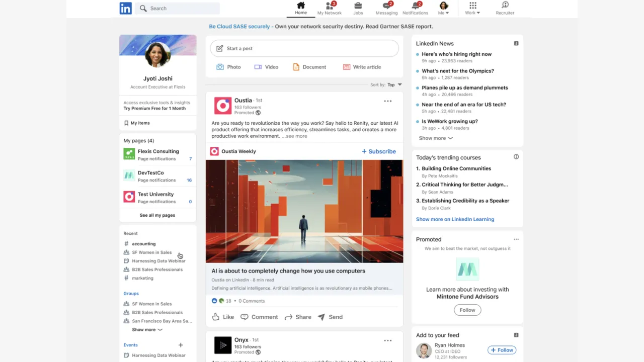This screenshot has height=362, width=644.
Task: Open the Notifications bell icon
Action: tap(416, 6)
